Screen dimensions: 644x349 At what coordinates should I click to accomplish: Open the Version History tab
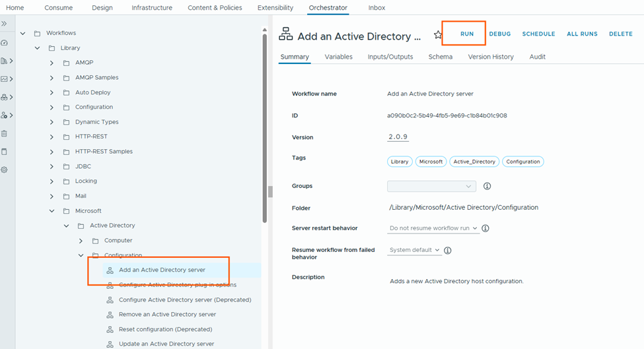[x=491, y=57]
